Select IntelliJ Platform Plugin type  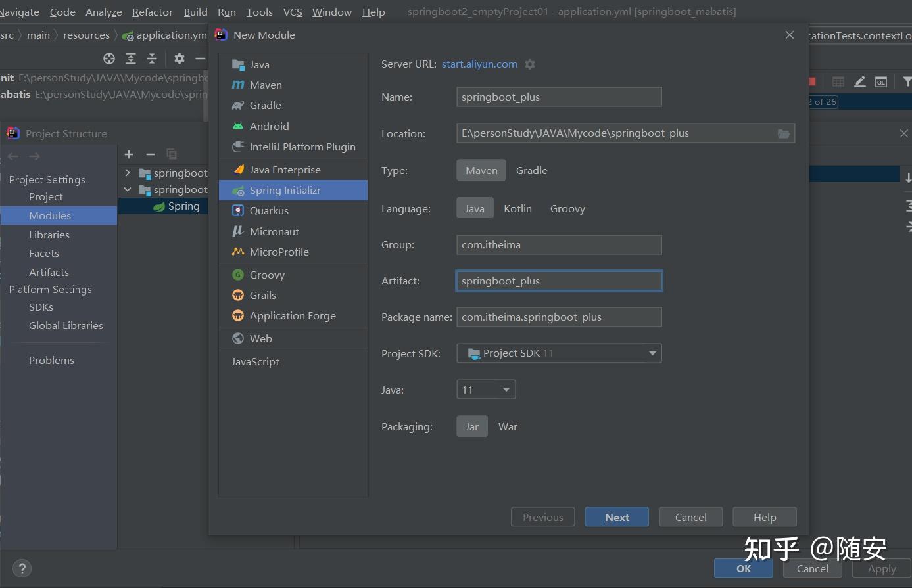pos(293,147)
